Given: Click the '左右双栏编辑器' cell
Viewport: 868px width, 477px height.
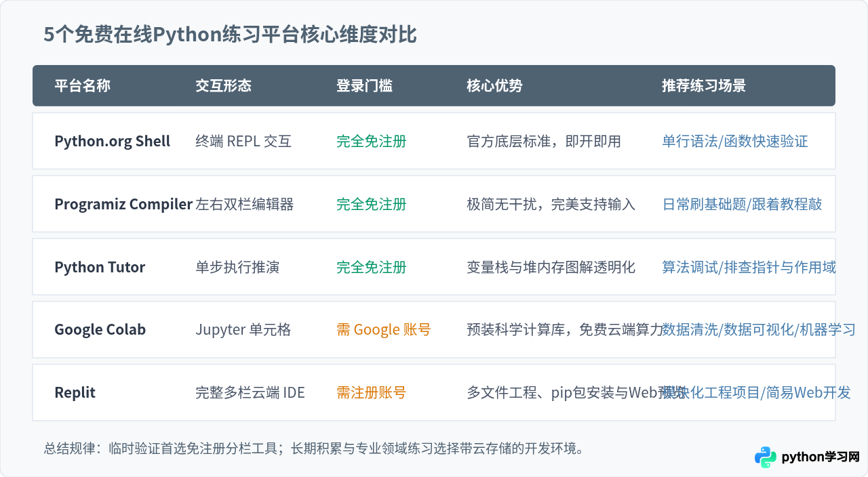Looking at the screenshot, I should [x=245, y=205].
